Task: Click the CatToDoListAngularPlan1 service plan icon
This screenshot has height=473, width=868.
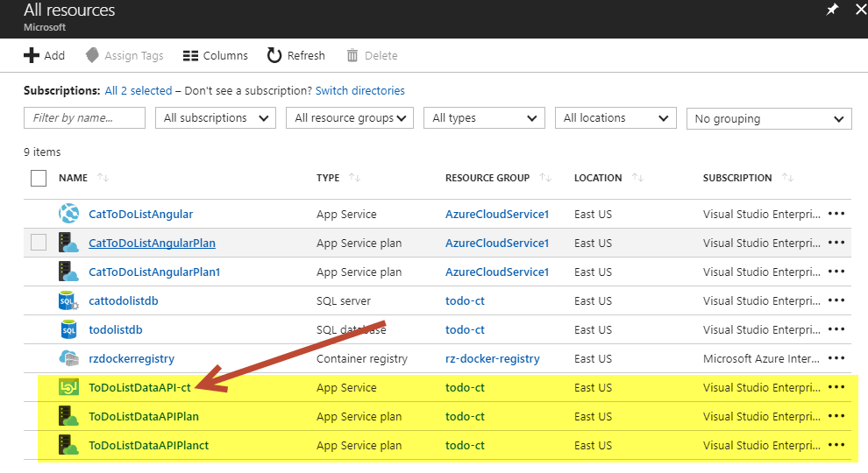Action: click(68, 272)
